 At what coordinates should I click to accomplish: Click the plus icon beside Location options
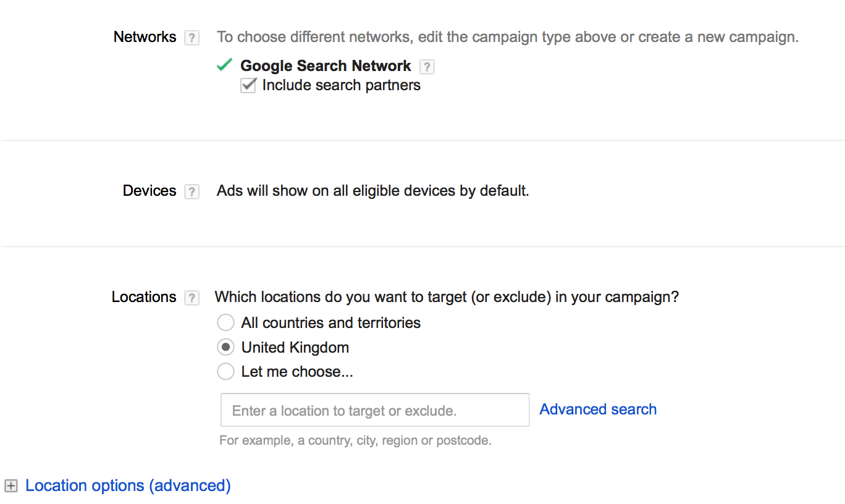(x=11, y=486)
